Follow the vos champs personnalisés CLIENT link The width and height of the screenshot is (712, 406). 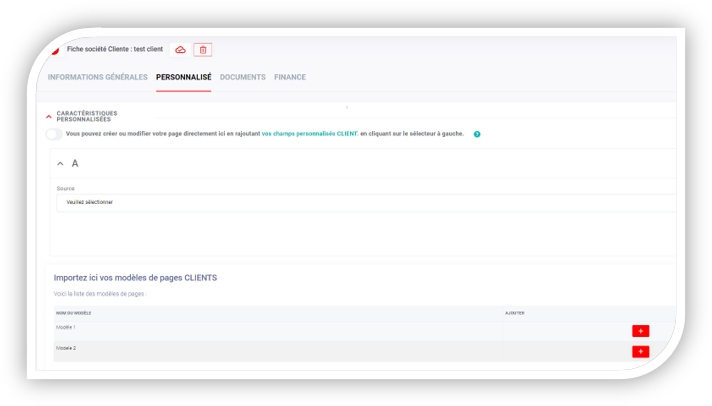click(x=310, y=134)
